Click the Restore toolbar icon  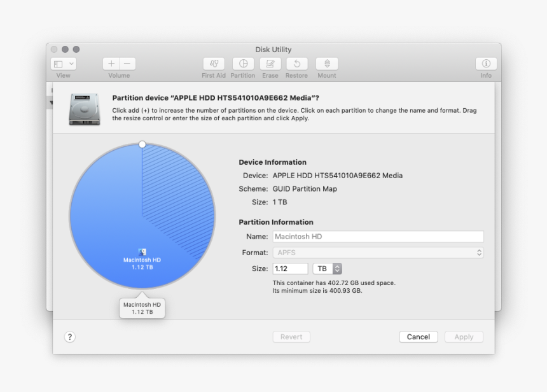coord(297,64)
